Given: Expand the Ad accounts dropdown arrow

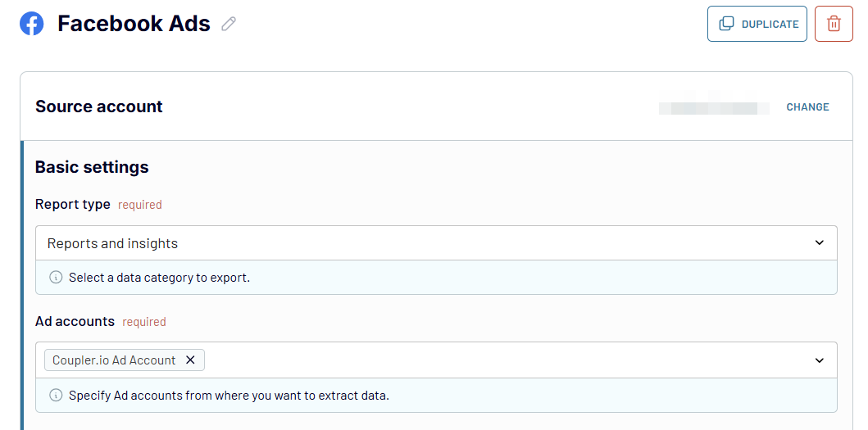Looking at the screenshot, I should click(x=820, y=360).
